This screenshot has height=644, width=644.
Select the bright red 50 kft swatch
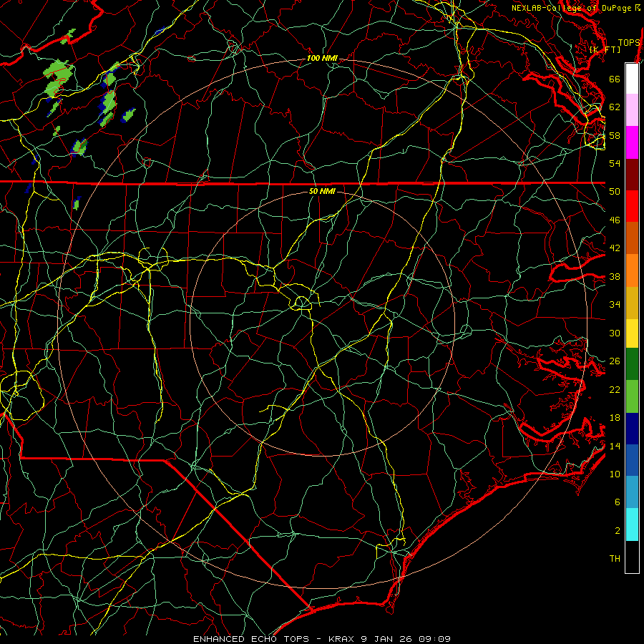(x=632, y=206)
